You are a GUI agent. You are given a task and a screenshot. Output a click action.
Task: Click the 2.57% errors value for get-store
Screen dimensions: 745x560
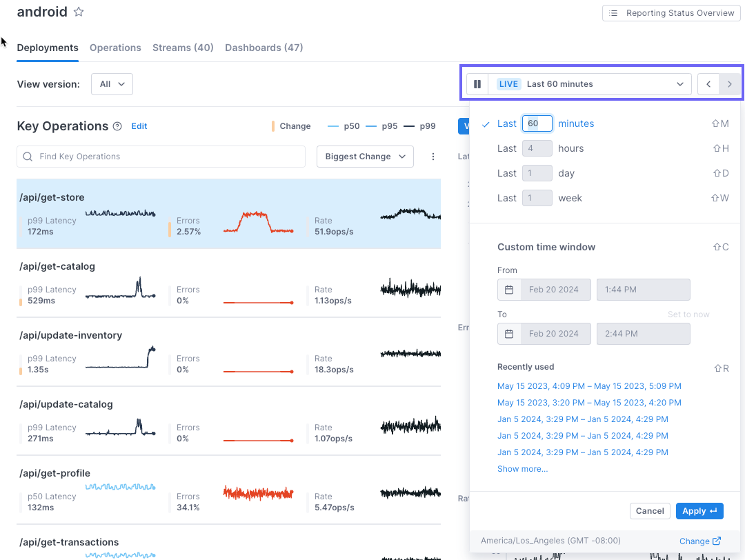tap(188, 232)
